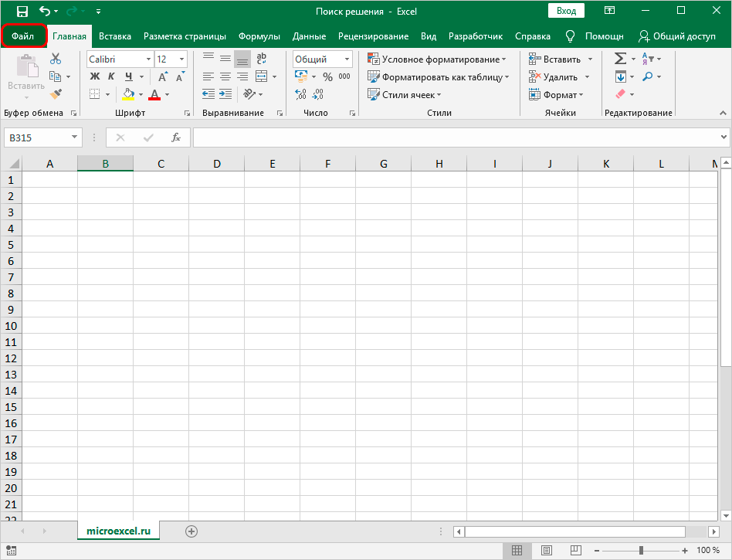Align text left
Screen dimensions: 732x560
click(208, 76)
